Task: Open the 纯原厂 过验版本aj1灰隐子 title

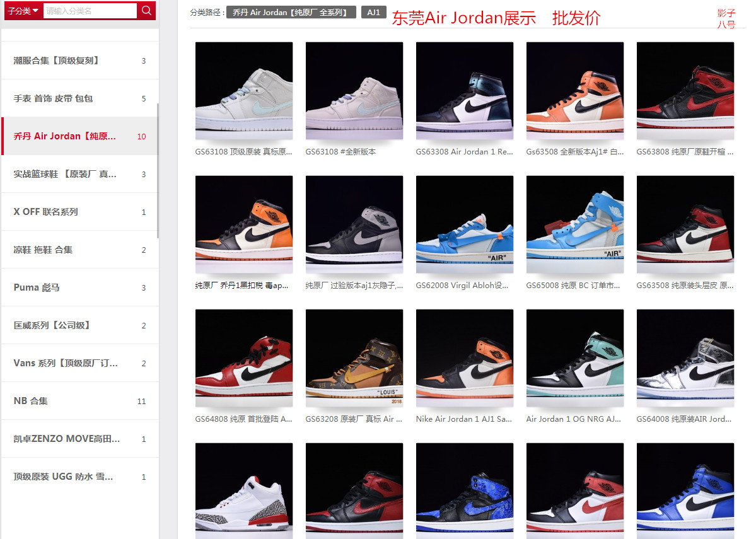Action: pos(354,286)
